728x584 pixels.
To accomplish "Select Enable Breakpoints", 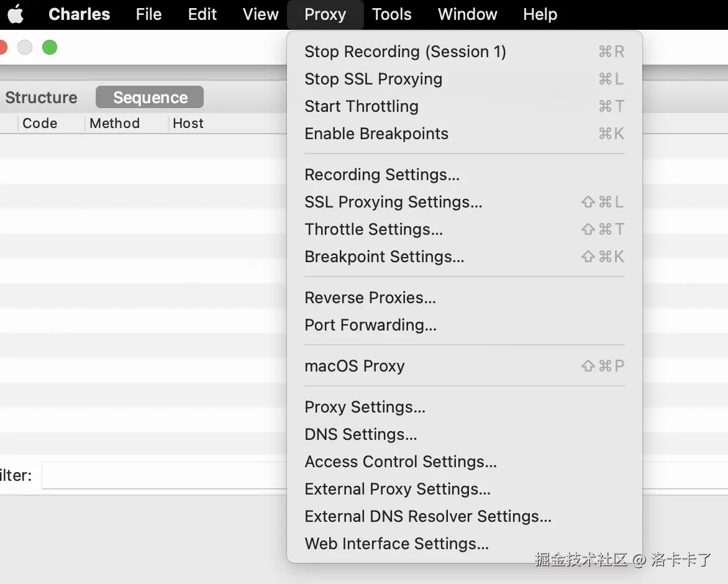I will tap(464, 134).
